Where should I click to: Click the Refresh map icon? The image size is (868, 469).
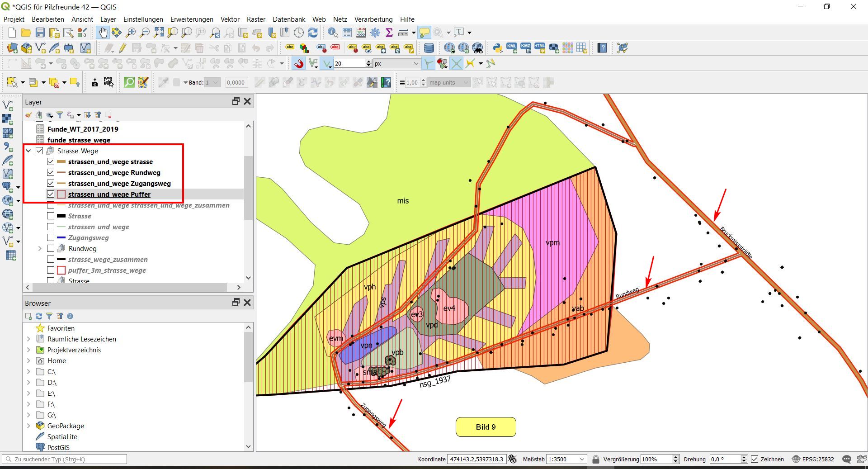[x=313, y=33]
